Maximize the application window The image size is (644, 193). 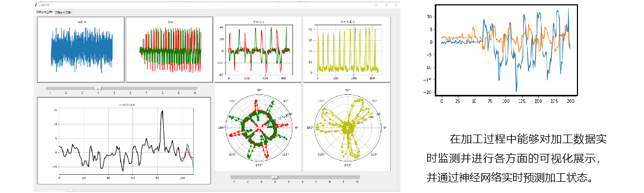(385, 4)
